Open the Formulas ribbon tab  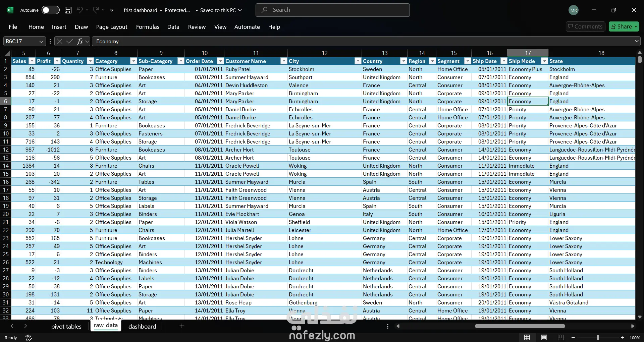click(148, 27)
